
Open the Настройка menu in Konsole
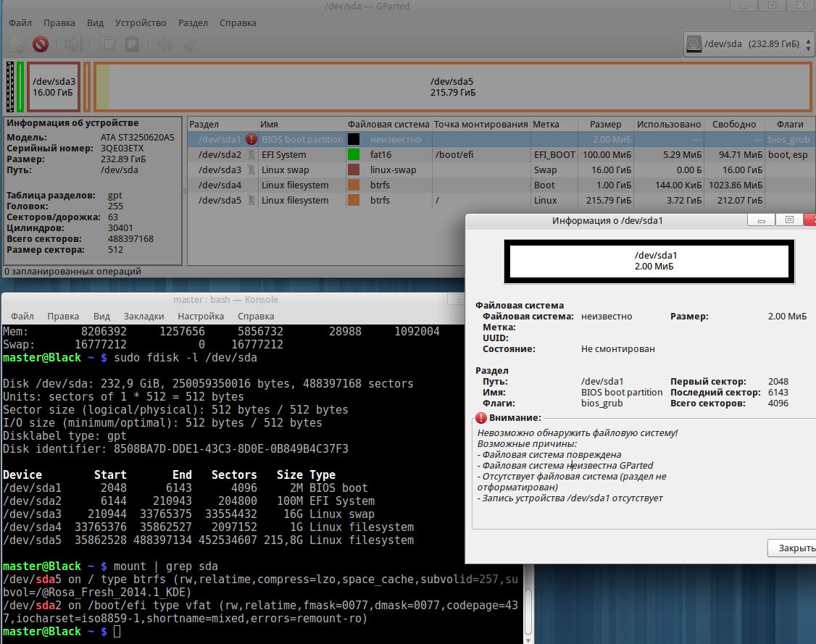(201, 317)
